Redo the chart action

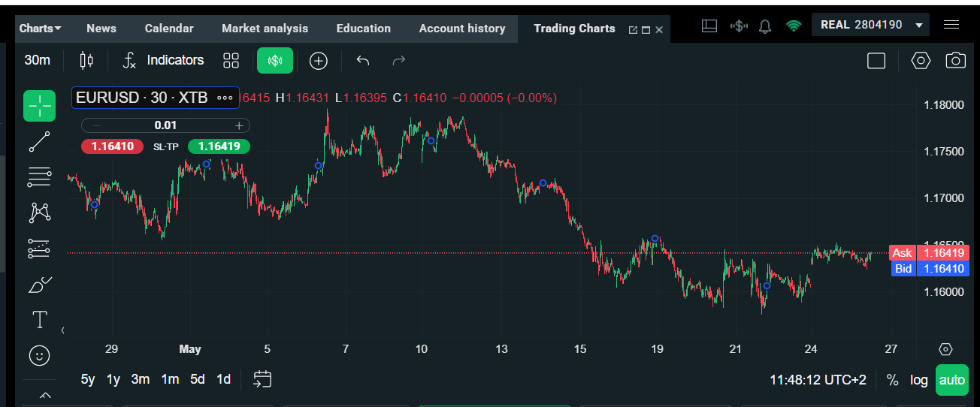(x=399, y=60)
